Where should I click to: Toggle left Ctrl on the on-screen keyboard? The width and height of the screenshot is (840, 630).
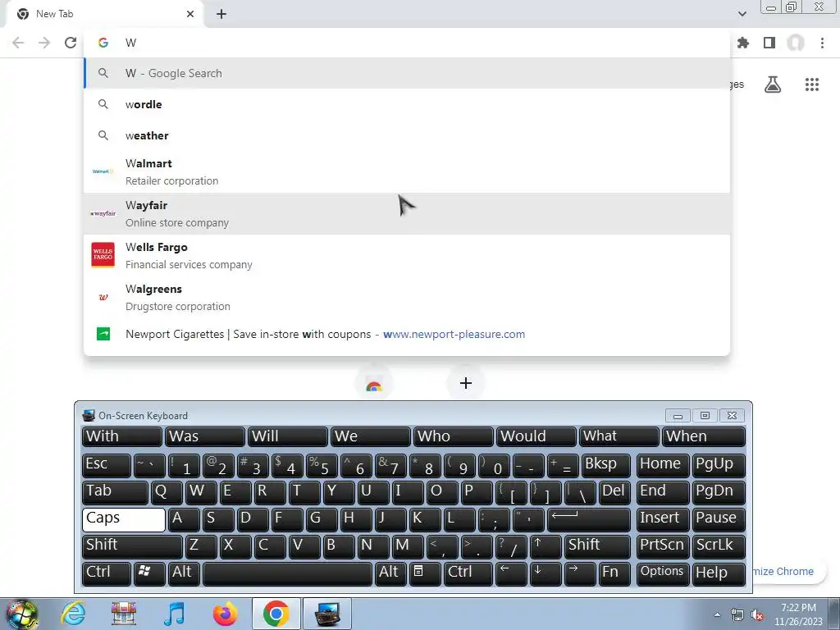pos(107,573)
